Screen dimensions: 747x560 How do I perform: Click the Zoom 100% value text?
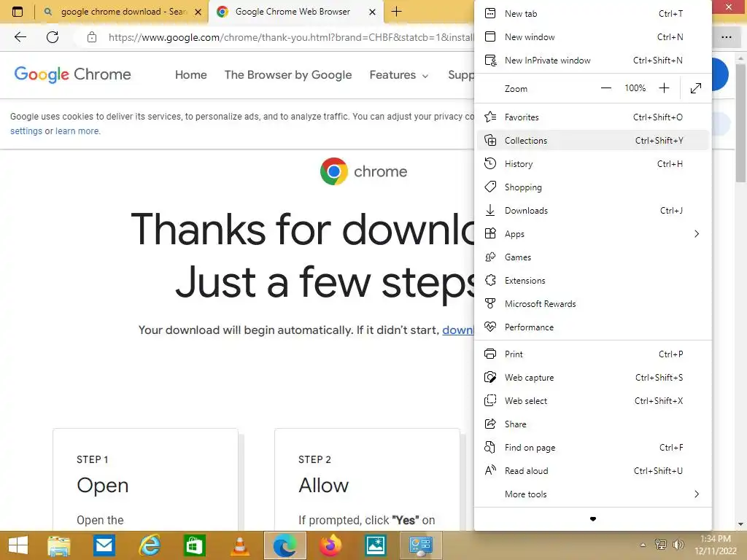(635, 88)
